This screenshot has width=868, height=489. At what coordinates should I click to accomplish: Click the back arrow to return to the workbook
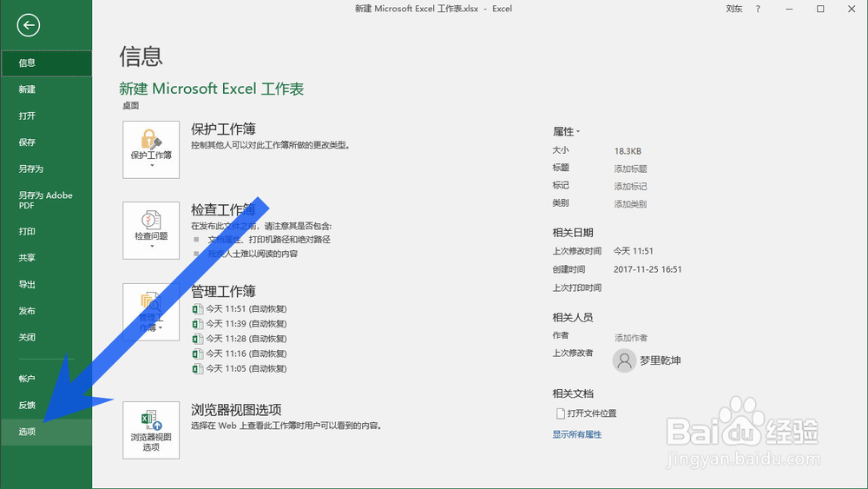(29, 25)
